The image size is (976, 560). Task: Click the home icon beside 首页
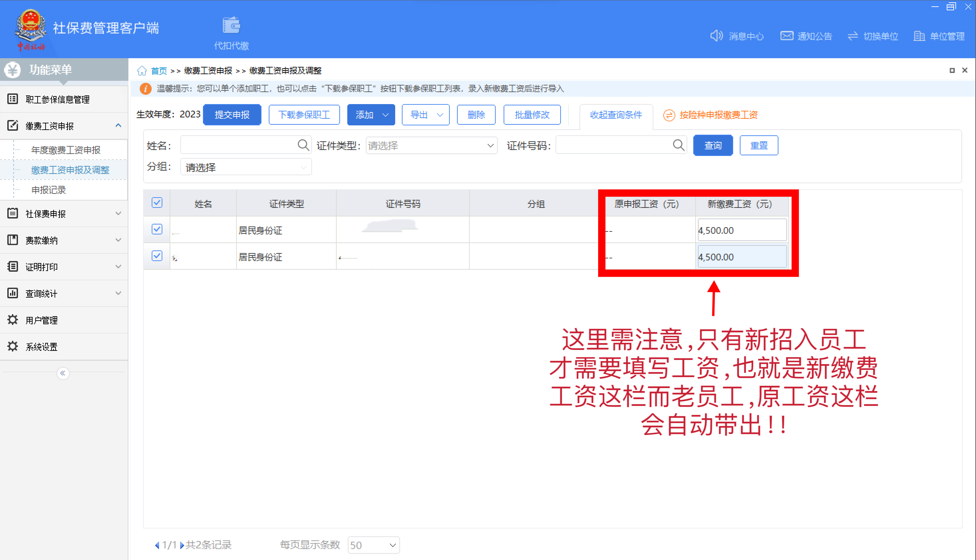(142, 71)
